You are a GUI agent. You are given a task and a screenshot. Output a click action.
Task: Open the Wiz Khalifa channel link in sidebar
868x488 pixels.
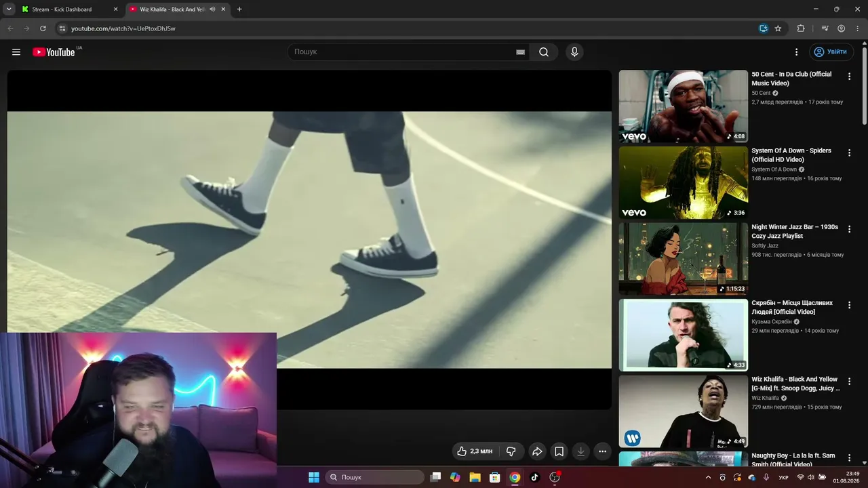(x=765, y=398)
